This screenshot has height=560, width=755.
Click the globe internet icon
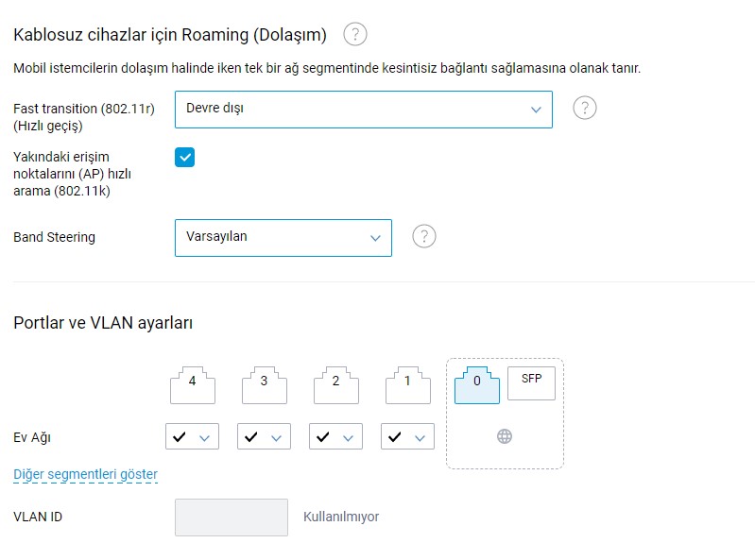pos(505,436)
